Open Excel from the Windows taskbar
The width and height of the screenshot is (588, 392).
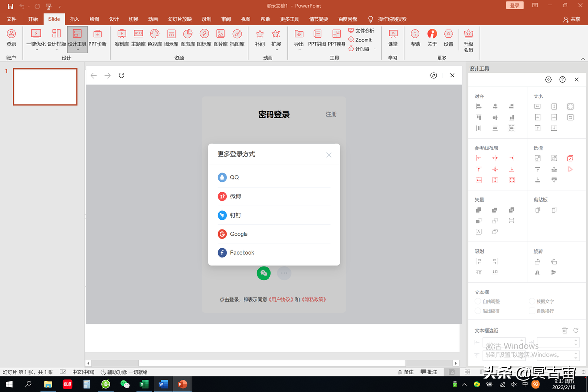click(144, 384)
